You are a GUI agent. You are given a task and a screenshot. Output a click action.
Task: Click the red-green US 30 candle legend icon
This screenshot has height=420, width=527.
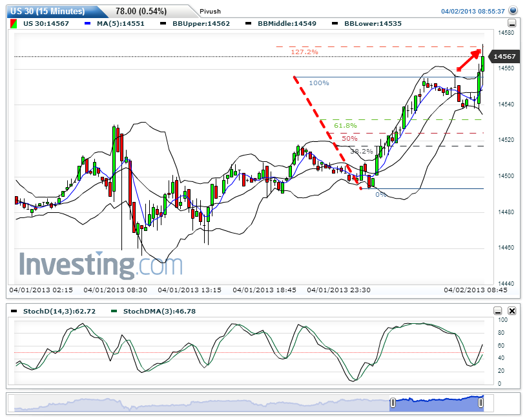(14, 24)
